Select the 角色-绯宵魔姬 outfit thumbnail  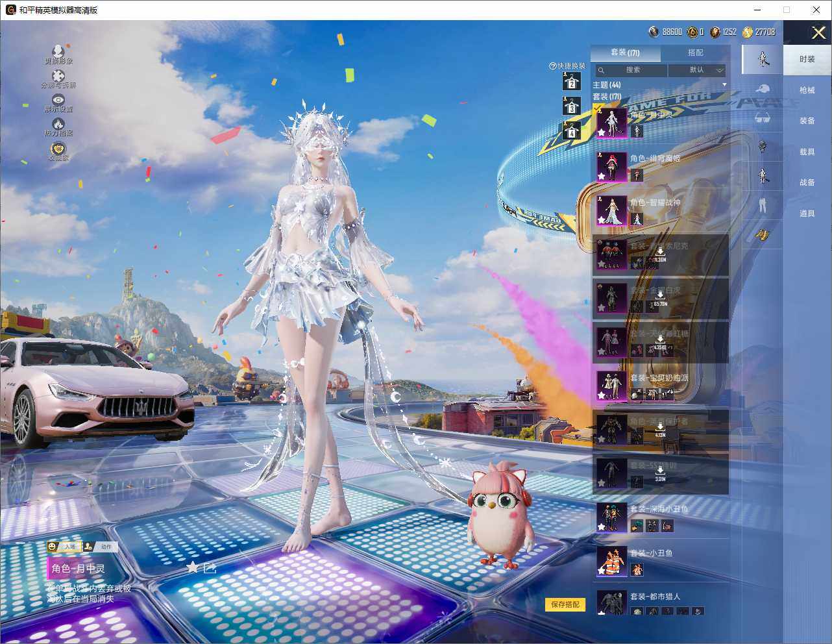click(x=611, y=166)
